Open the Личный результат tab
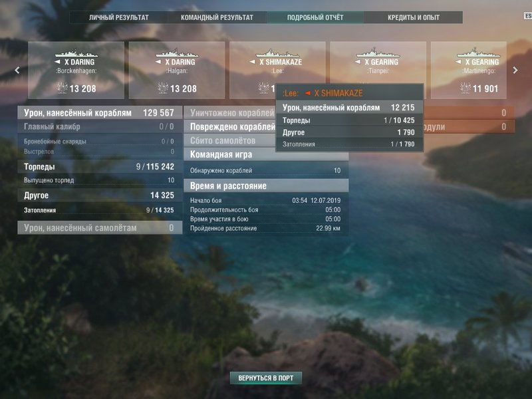532x399 pixels. coord(119,17)
